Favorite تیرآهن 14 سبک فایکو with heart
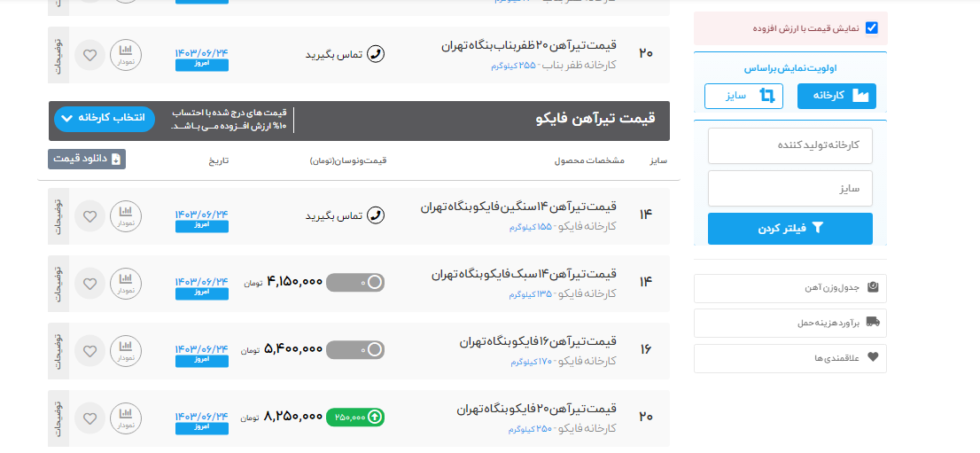Screen dimensions: 980x453 pos(89,284)
